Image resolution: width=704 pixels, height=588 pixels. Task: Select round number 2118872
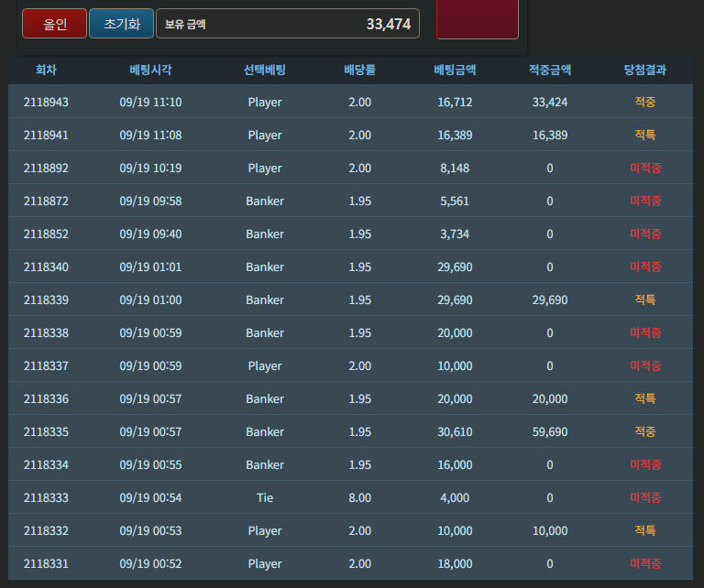pos(46,201)
